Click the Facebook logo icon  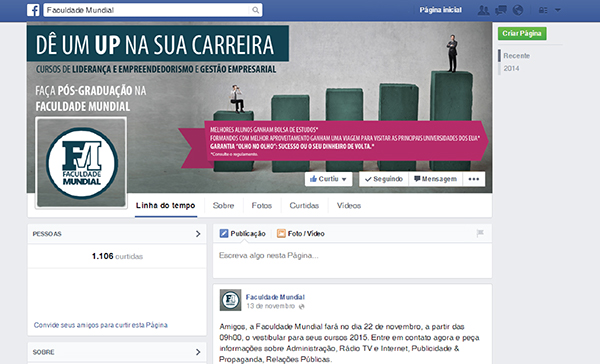point(33,10)
